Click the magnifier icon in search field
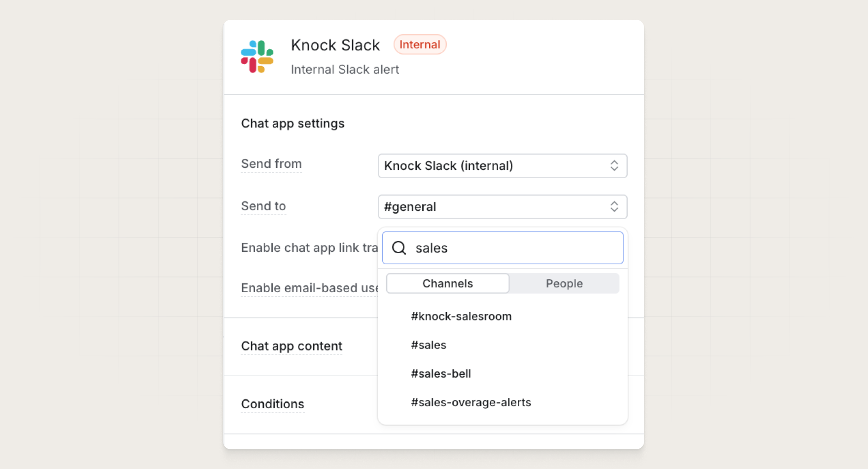 click(x=399, y=248)
